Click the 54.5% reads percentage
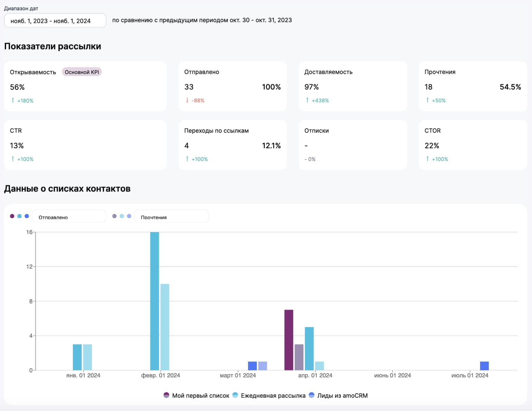 (510, 87)
